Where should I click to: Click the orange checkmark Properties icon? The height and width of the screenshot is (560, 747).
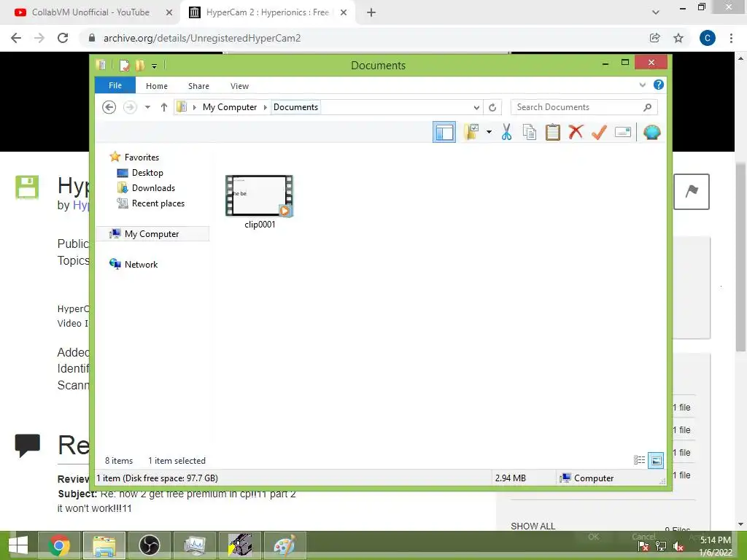599,132
